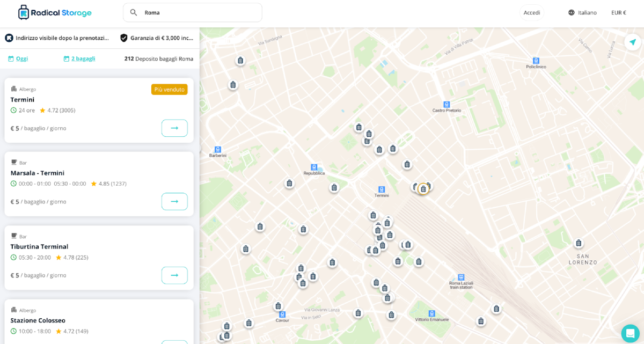
Task: Click the Indirizzo visibile dopo la prenotazione text
Action: pos(62,38)
